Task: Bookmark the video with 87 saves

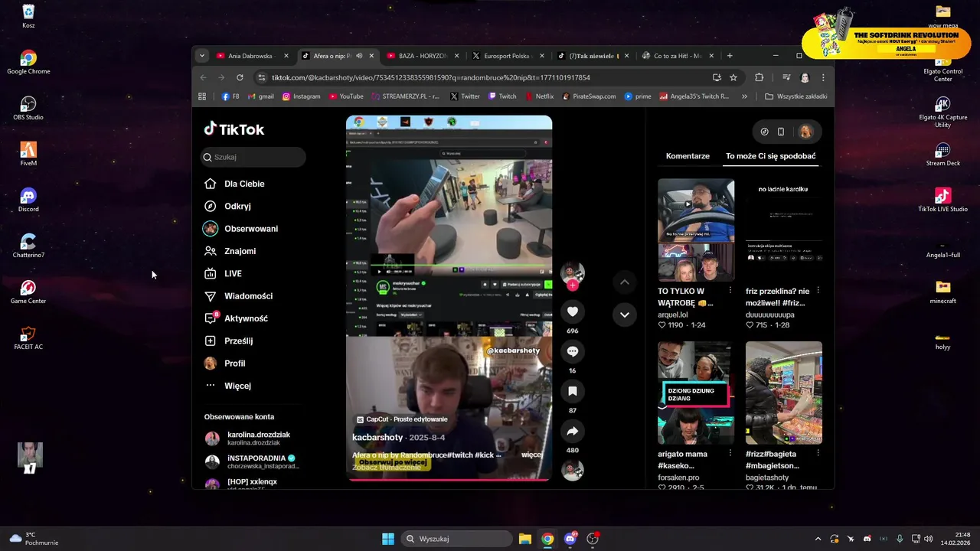Action: pyautogui.click(x=572, y=391)
